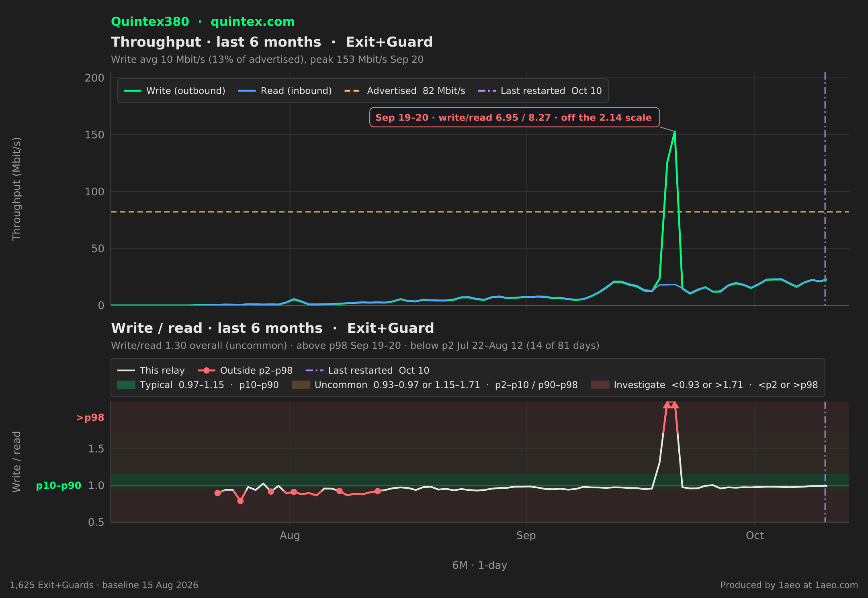
Task: Click the Sep 19–20 write/read annotation box
Action: click(514, 117)
